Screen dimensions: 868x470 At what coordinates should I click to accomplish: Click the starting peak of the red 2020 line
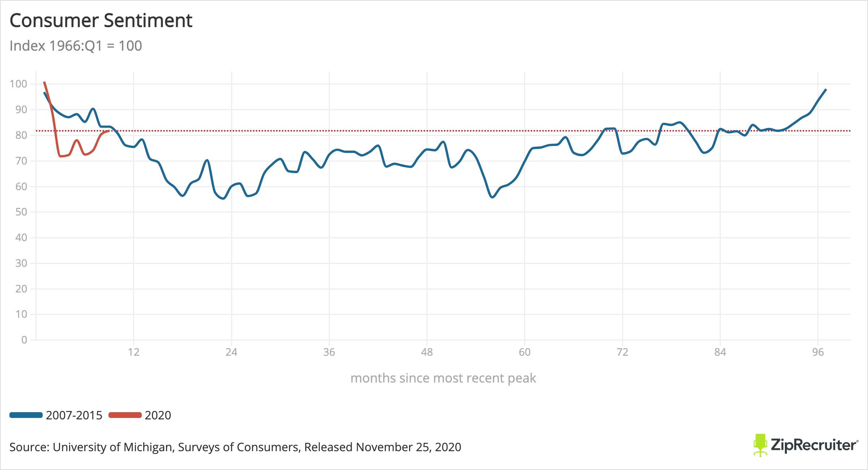coord(44,82)
